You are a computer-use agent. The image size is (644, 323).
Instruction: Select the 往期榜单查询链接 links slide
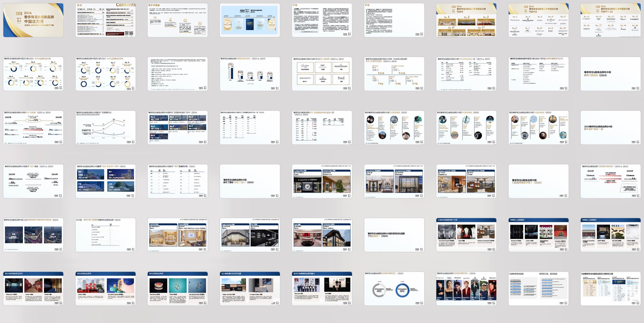click(x=538, y=289)
